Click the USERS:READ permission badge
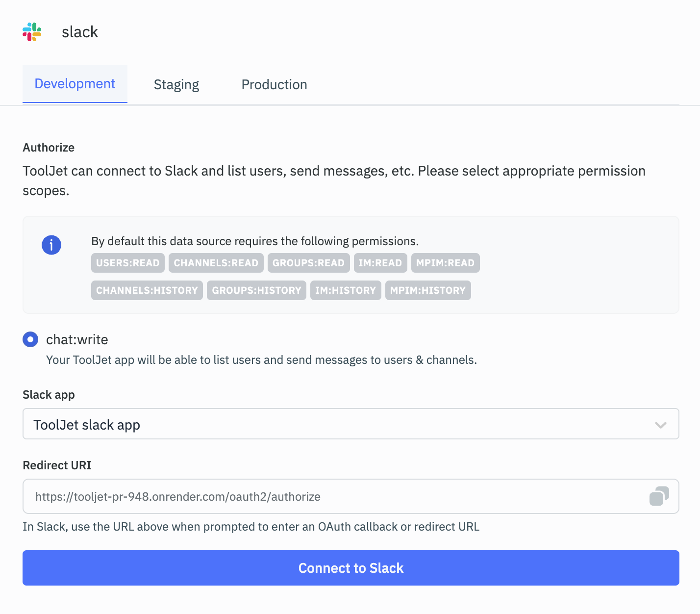Viewport: 700px width, 614px height. 127,263
